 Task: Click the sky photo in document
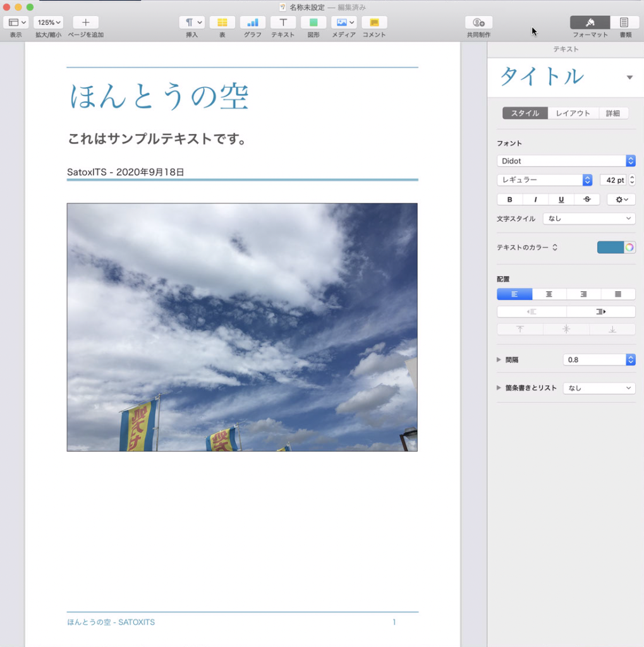(x=242, y=327)
